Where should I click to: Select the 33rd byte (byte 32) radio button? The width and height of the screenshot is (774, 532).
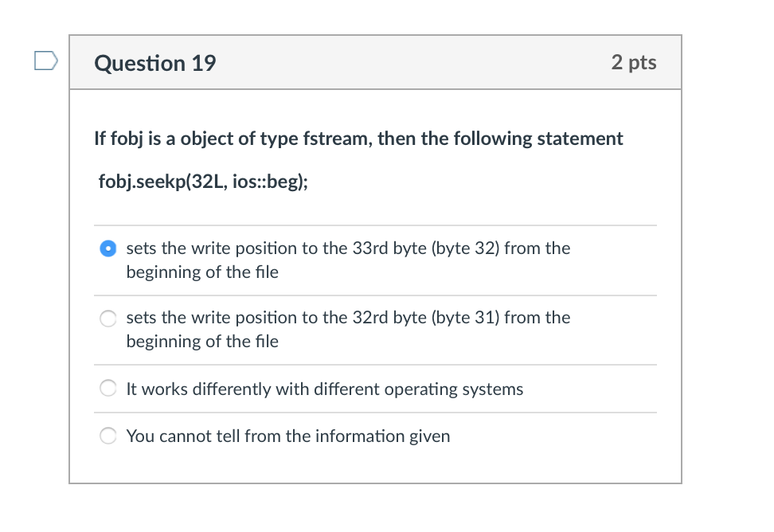[x=107, y=248]
